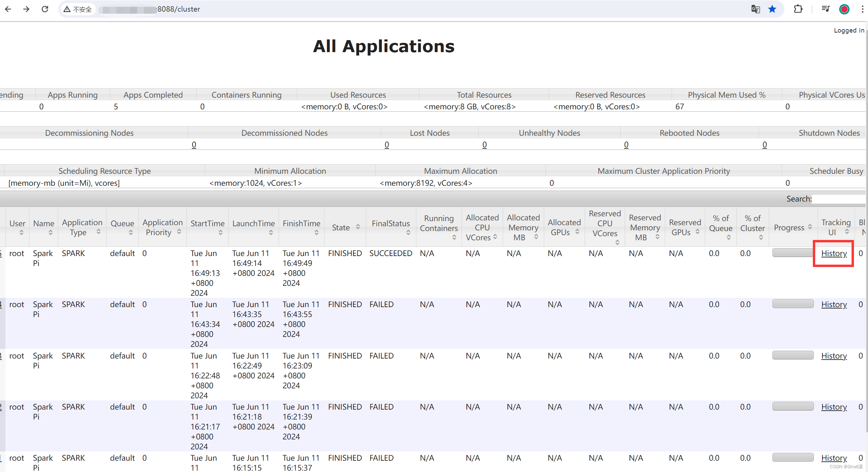Click the browser refresh icon
This screenshot has height=472, width=868.
[x=43, y=9]
